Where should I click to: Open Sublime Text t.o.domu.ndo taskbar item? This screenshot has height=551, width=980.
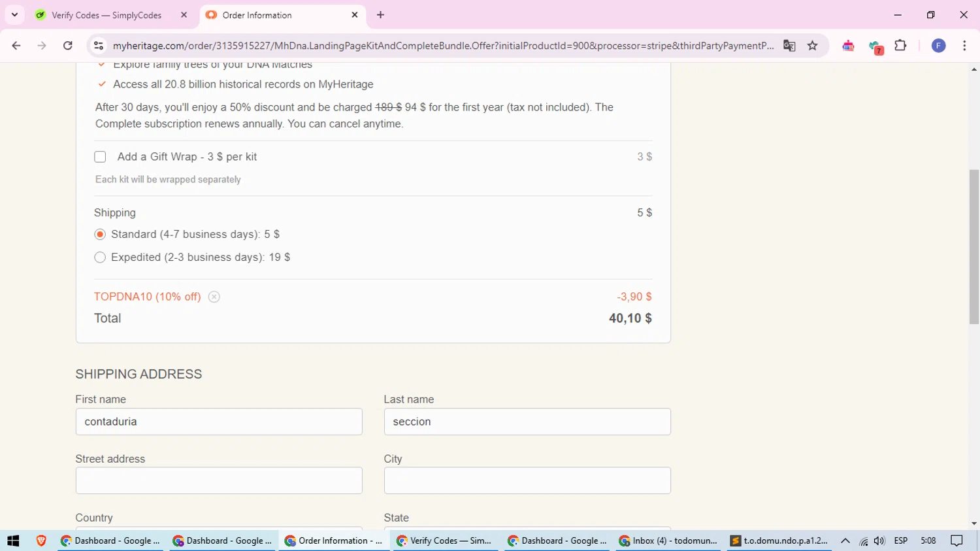tap(779, 541)
